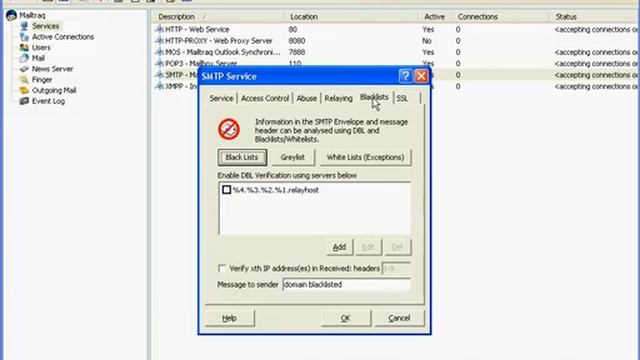Sort by the Active column header
Image resolution: width=640 pixels, height=360 pixels.
pyautogui.click(x=436, y=17)
